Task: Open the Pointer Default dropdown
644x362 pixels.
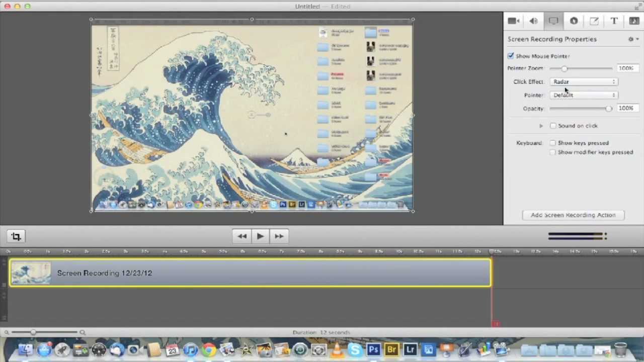Action: (x=584, y=95)
